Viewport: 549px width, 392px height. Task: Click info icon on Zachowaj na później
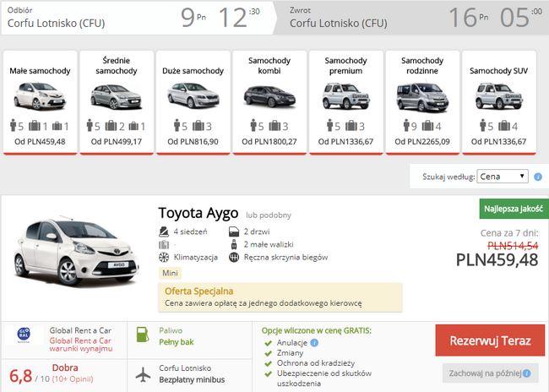tap(526, 373)
